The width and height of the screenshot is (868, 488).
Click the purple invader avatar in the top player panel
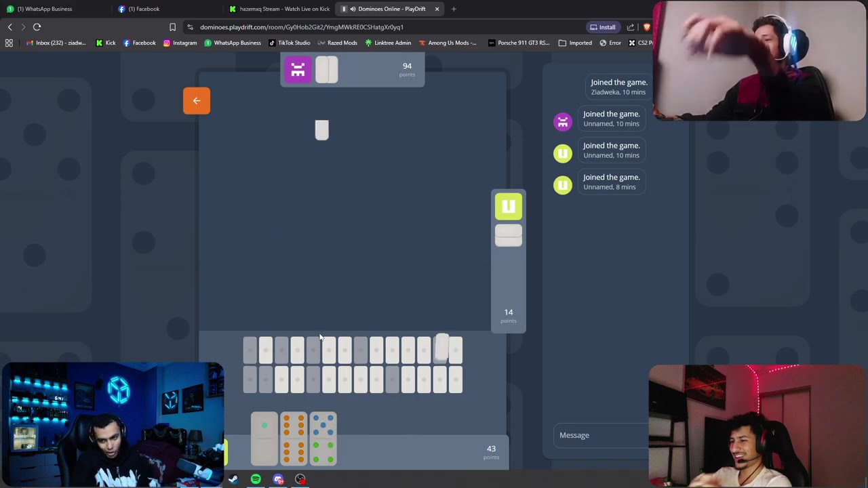[x=298, y=70]
